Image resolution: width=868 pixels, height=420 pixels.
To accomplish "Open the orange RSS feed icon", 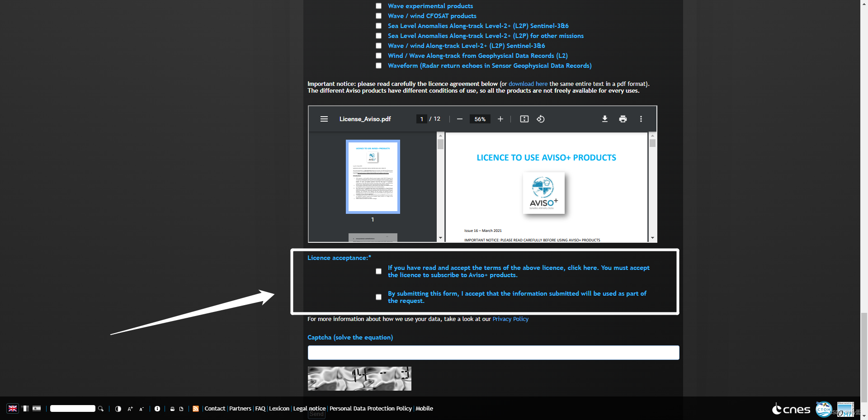I will point(196,409).
